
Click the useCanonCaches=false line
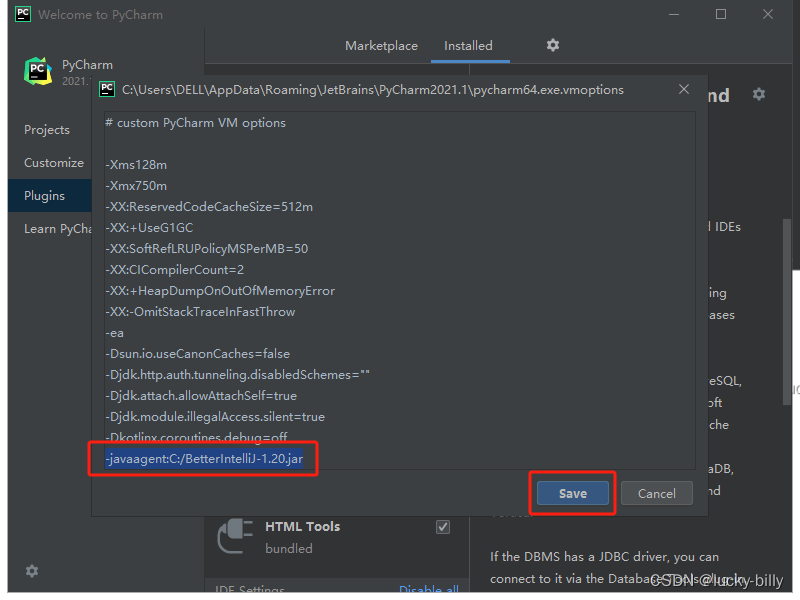point(197,354)
